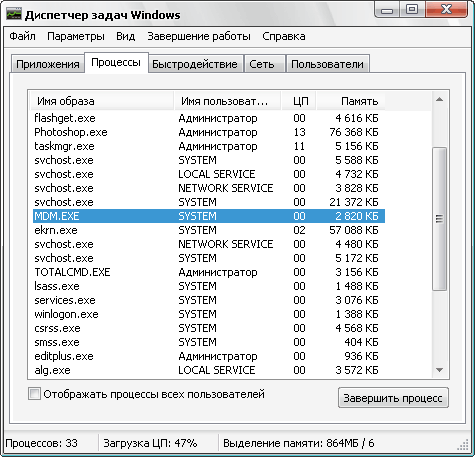The width and height of the screenshot is (475, 457).
Task: Click the Task Manager title bar icon
Action: (14, 15)
